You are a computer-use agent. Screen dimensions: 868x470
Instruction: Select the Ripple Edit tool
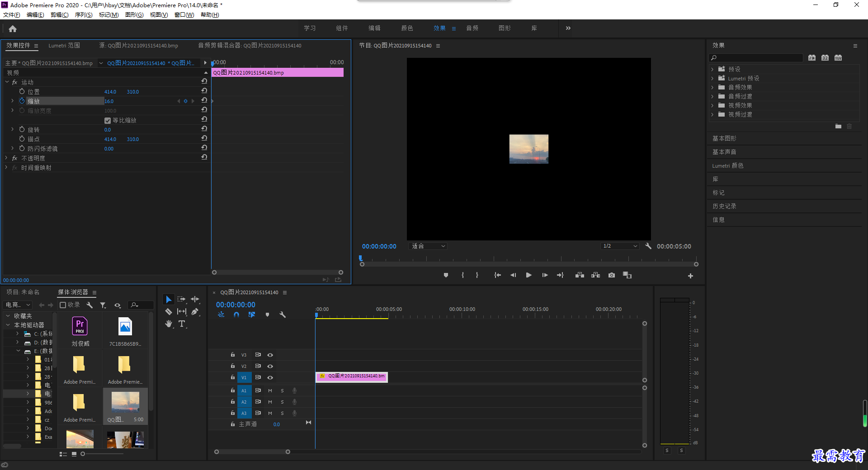[x=195, y=299]
